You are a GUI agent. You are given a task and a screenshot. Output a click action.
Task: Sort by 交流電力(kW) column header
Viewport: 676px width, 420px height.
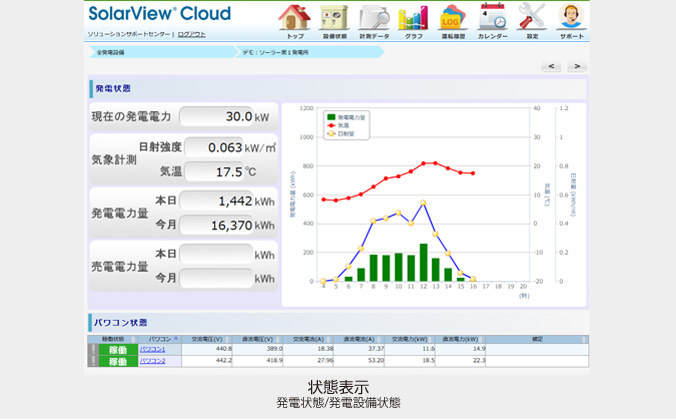tap(410, 339)
